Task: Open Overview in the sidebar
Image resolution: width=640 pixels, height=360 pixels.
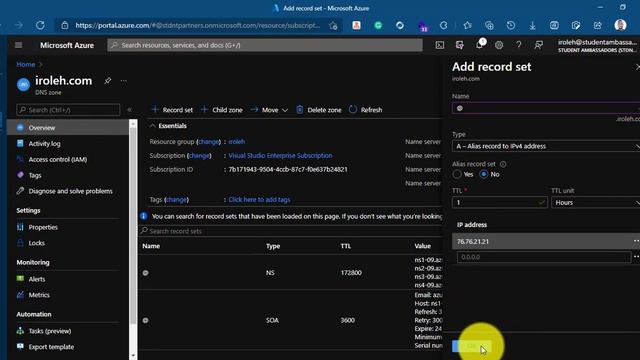Action: pos(68,128)
